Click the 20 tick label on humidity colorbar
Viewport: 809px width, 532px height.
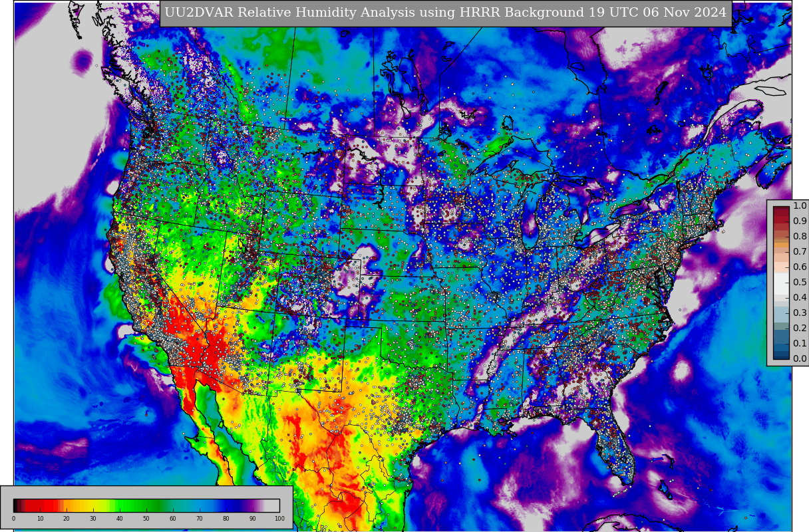click(x=67, y=519)
